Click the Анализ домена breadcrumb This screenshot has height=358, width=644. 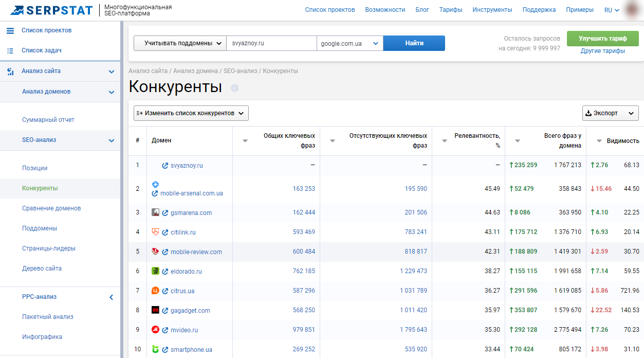coord(195,71)
